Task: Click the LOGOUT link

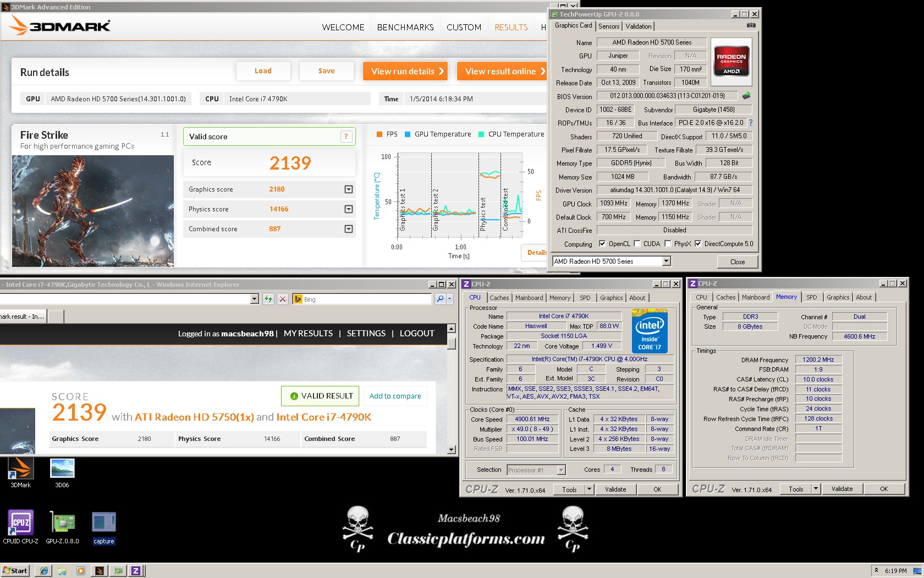Action: pos(416,333)
